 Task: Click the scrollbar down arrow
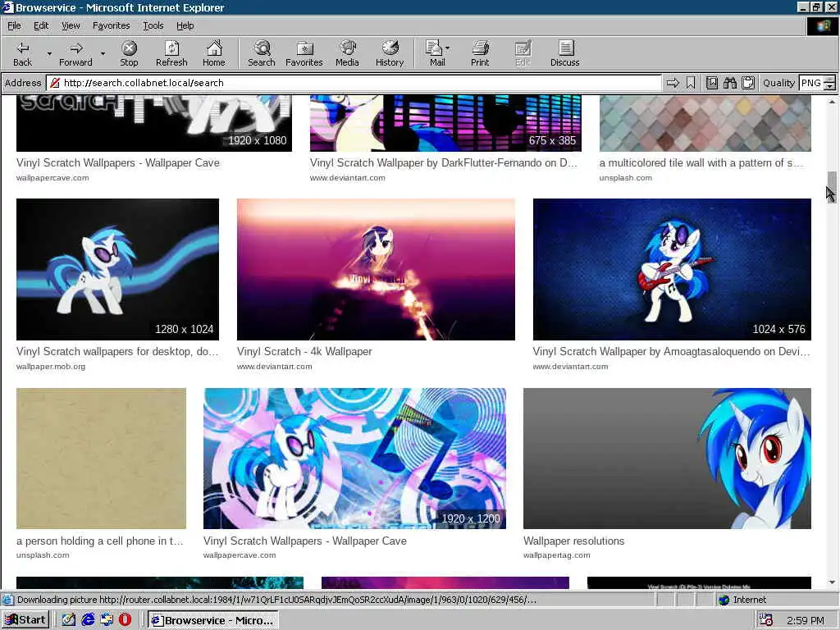pyautogui.click(x=832, y=582)
